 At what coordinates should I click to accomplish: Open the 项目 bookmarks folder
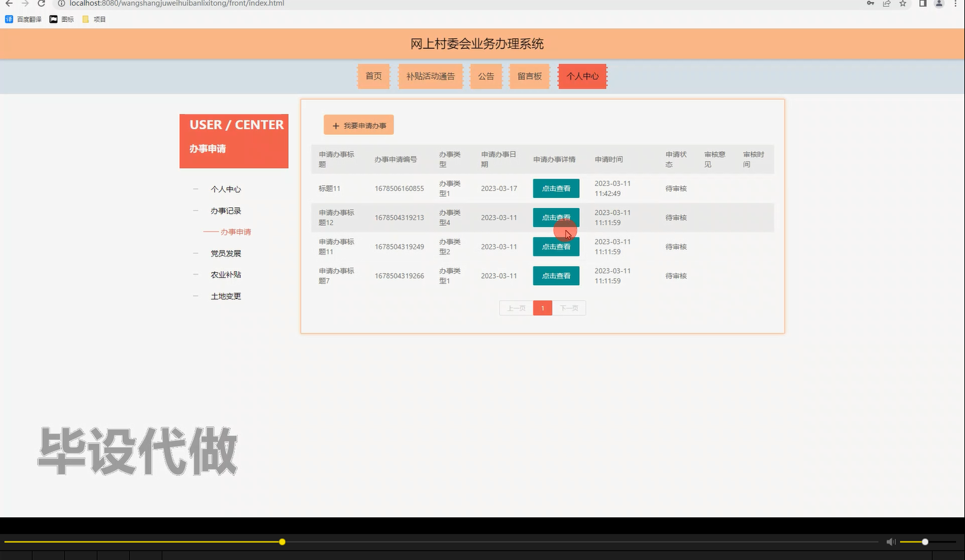pos(94,19)
